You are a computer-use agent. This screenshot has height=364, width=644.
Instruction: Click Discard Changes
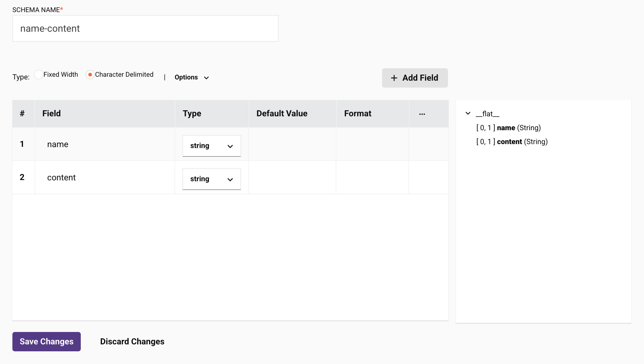click(x=132, y=341)
